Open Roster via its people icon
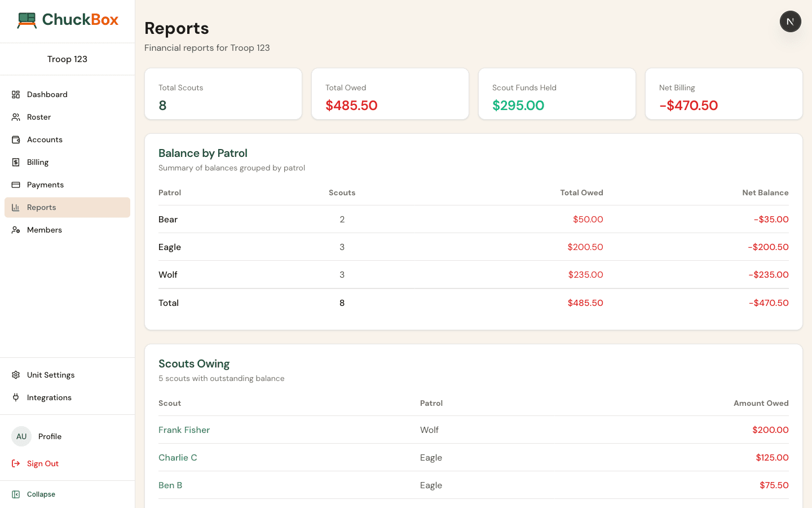 (x=16, y=117)
